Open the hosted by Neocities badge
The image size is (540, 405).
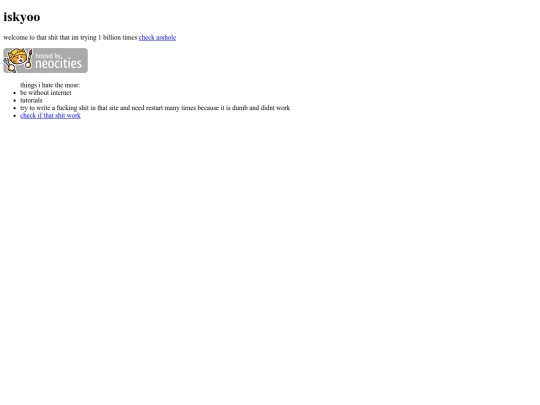[x=45, y=61]
